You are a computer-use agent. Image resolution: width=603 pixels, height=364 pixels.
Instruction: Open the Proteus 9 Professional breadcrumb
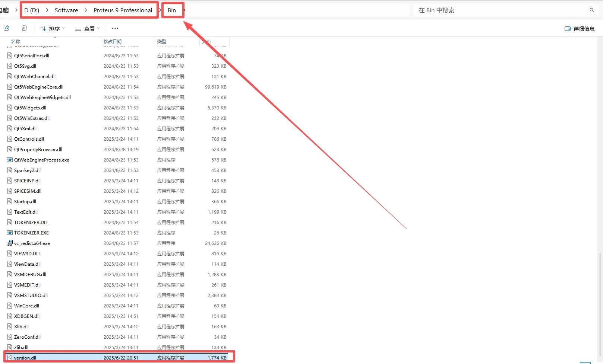pyautogui.click(x=123, y=10)
